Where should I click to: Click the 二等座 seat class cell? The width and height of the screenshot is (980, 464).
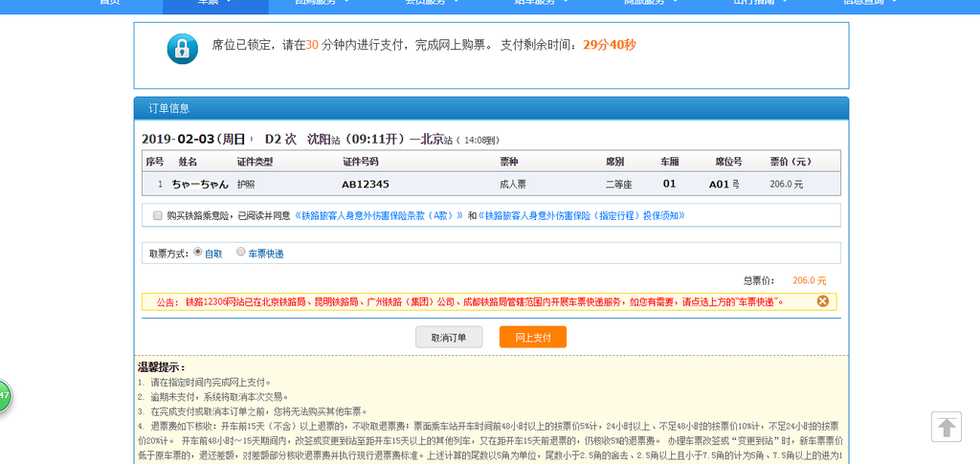(x=619, y=185)
